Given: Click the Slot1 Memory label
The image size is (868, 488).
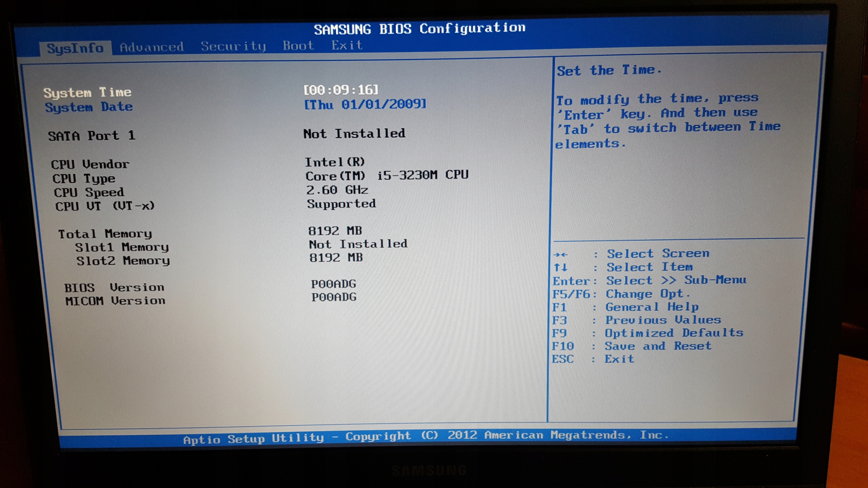Looking at the screenshot, I should [122, 247].
